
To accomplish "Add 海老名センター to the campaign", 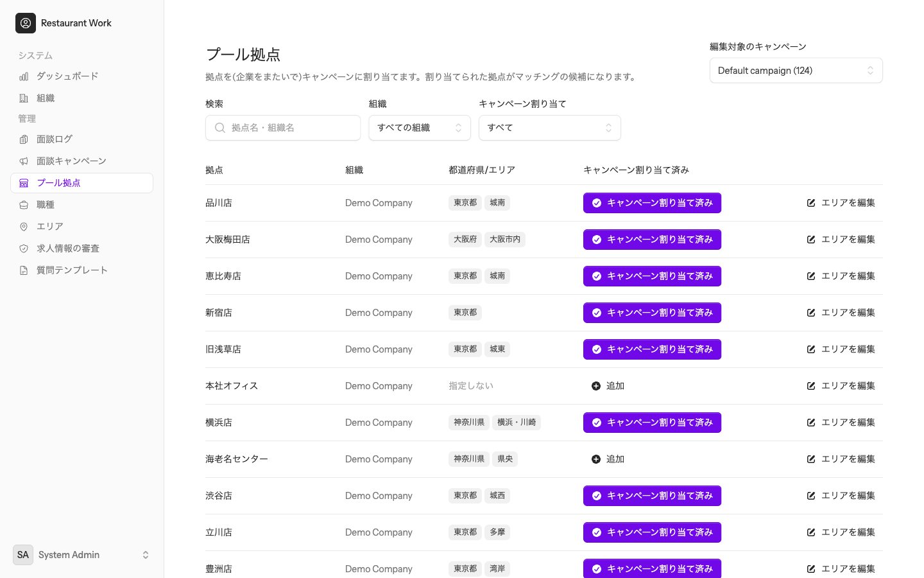I will click(x=608, y=459).
